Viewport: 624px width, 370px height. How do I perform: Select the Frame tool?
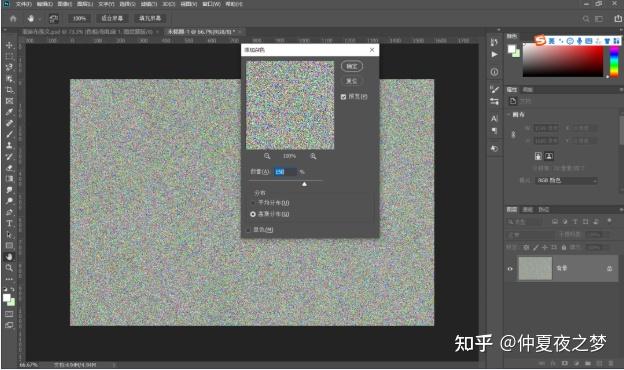tap(9, 101)
